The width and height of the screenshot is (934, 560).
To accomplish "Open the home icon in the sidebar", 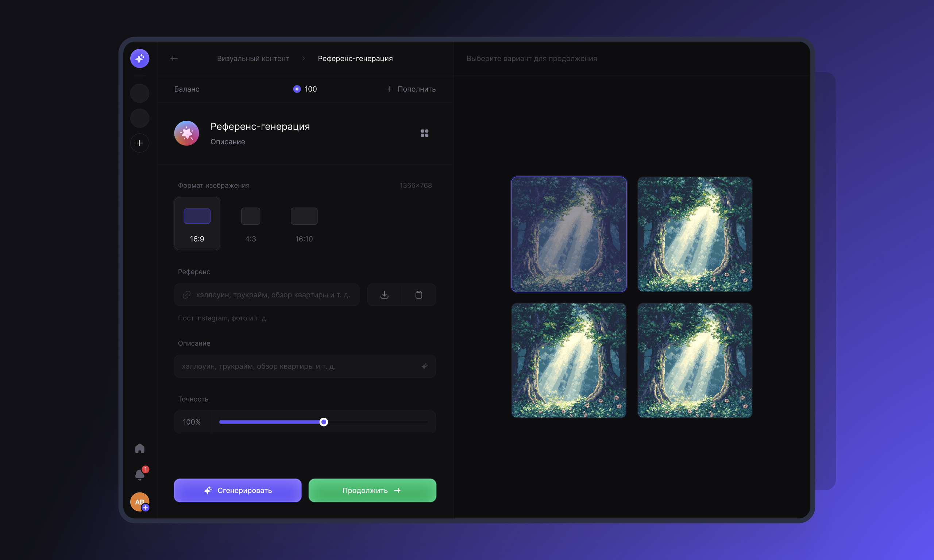I will pos(140,448).
